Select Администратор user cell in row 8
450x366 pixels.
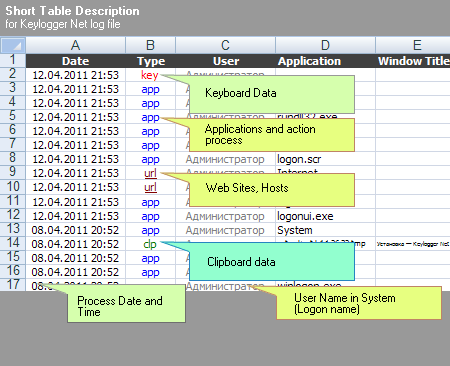tap(226, 159)
